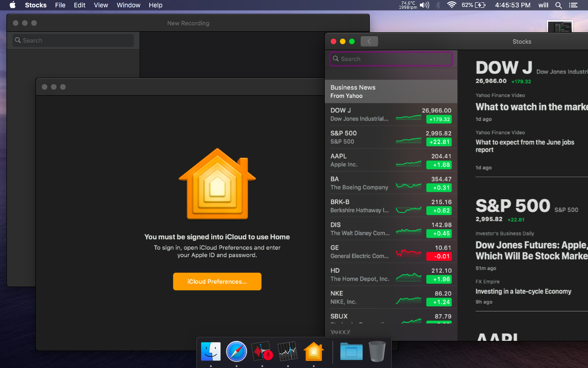588x368 pixels.
Task: Click the user name 'will' in menu bar
Action: point(543,5)
